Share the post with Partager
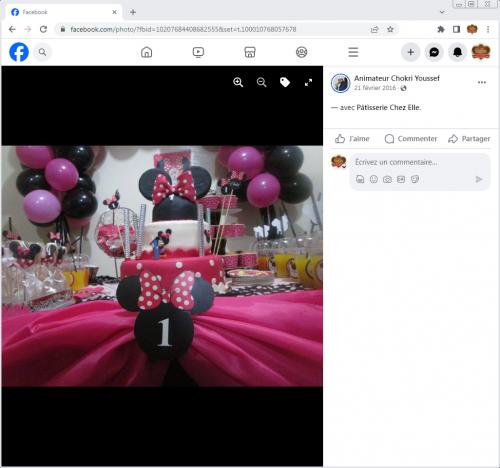 coord(469,139)
